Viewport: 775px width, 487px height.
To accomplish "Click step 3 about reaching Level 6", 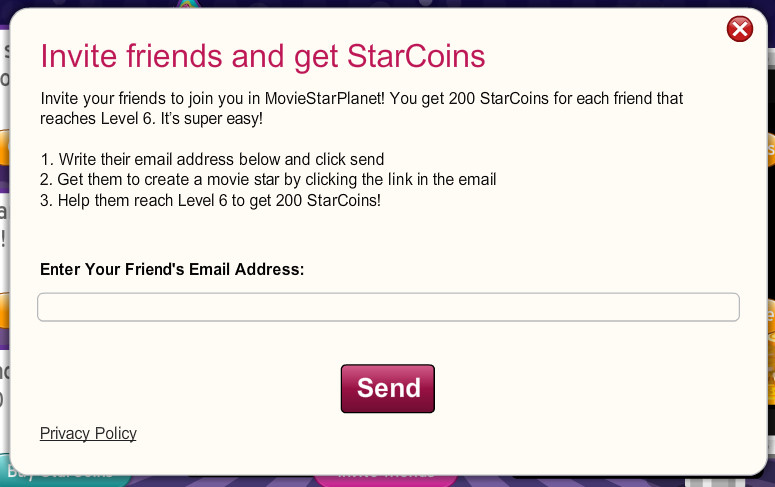I will 211,199.
